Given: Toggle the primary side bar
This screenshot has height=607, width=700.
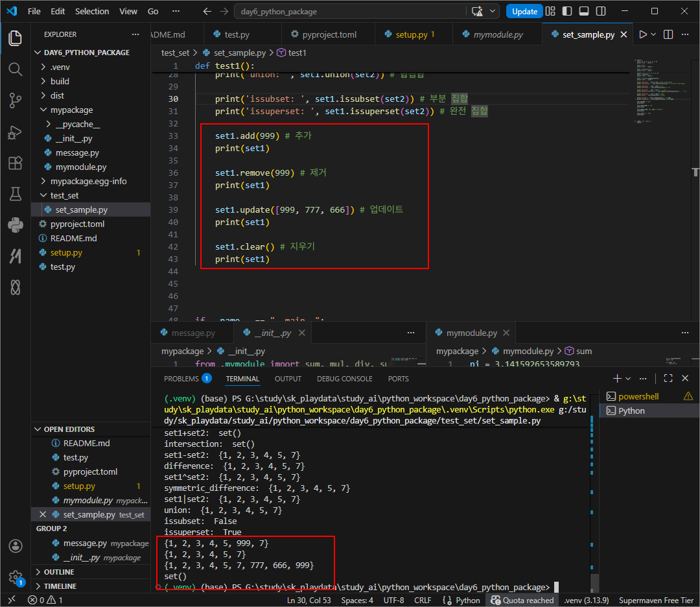Looking at the screenshot, I should click(567, 11).
